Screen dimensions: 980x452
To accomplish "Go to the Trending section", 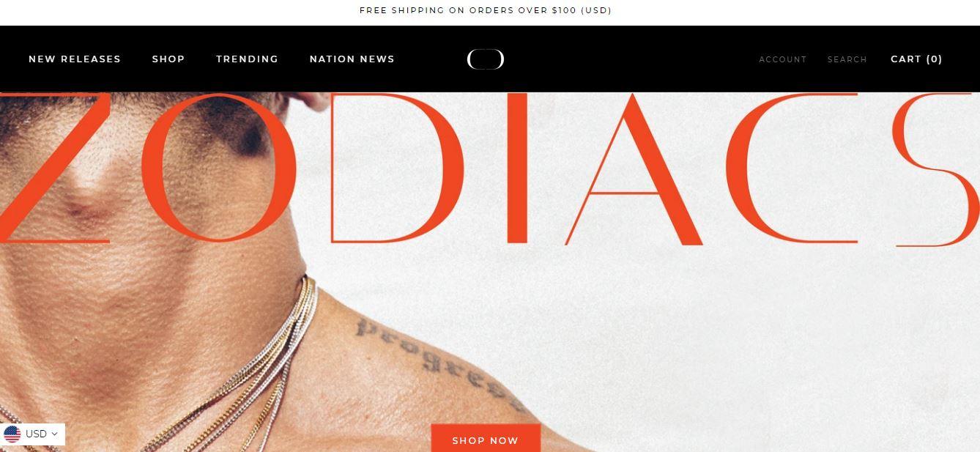I will point(247,59).
